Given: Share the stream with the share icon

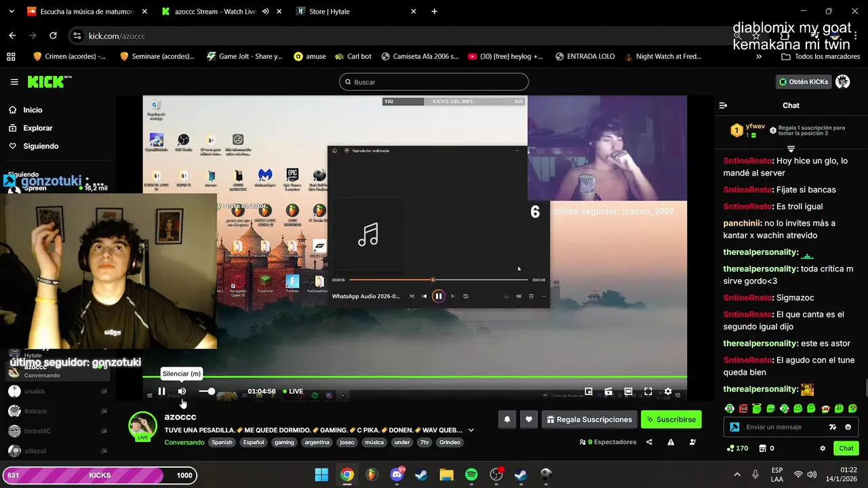Looking at the screenshot, I should pyautogui.click(x=649, y=442).
